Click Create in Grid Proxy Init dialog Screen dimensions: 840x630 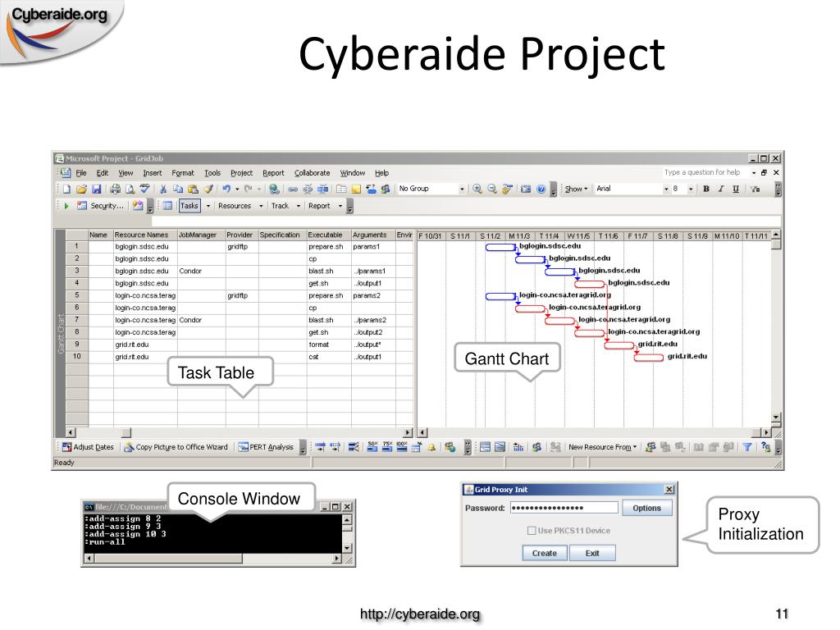click(545, 553)
